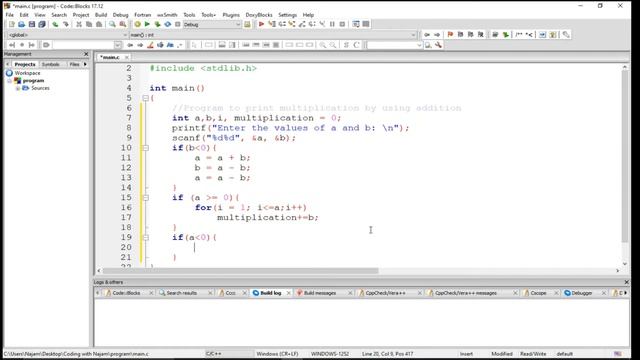Click the WINDOWS-1252 encoding status entry

(330, 354)
